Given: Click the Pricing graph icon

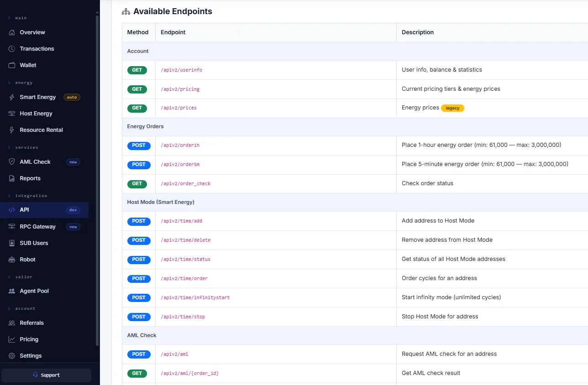Looking at the screenshot, I should click(x=12, y=339).
